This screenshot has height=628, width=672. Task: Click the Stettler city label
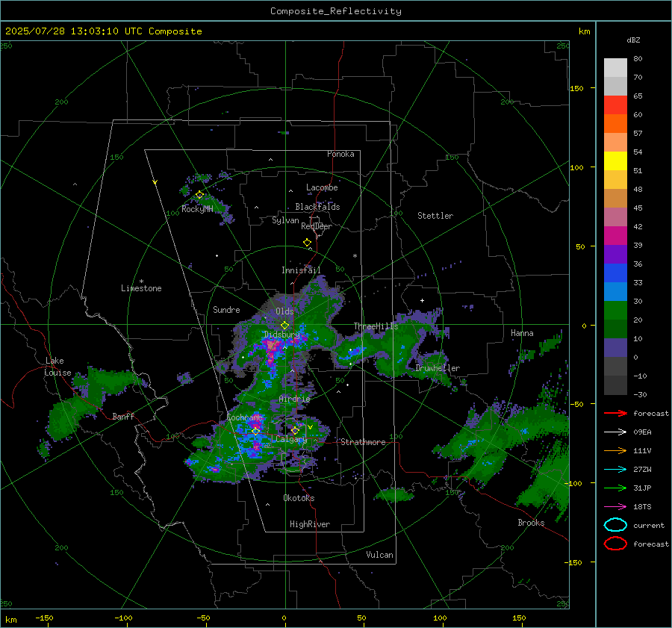point(435,216)
